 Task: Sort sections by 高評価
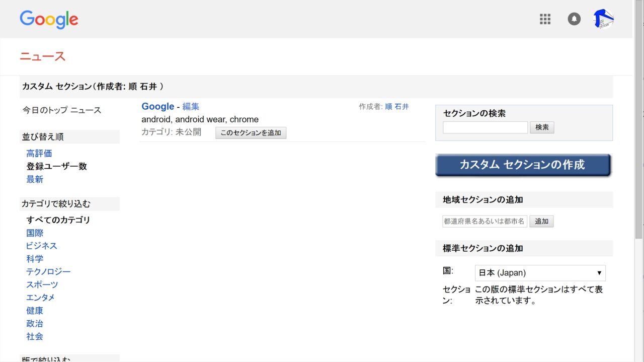[x=39, y=154]
